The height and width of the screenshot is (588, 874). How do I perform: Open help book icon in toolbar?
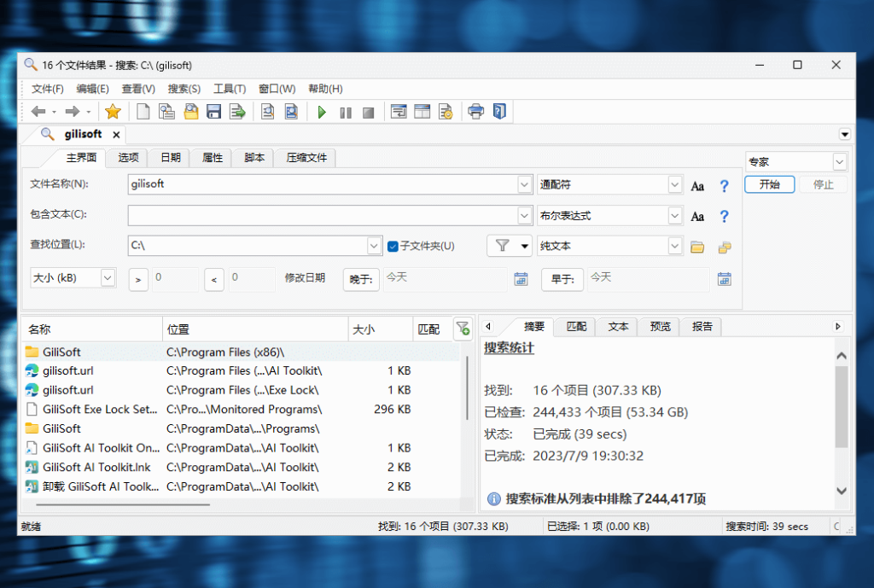tap(499, 112)
